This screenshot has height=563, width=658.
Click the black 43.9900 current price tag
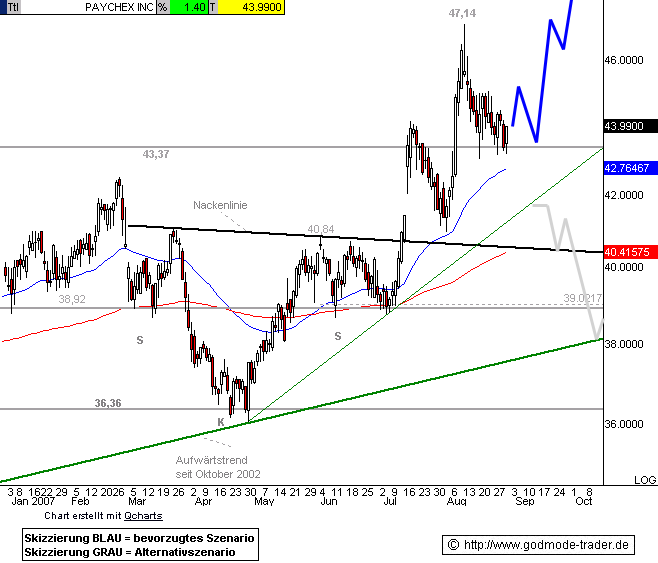[627, 125]
